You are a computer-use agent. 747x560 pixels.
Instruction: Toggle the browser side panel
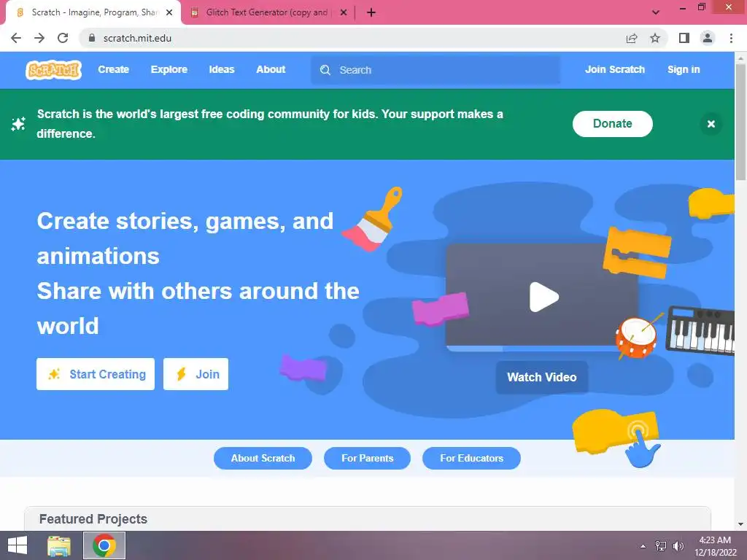click(684, 38)
